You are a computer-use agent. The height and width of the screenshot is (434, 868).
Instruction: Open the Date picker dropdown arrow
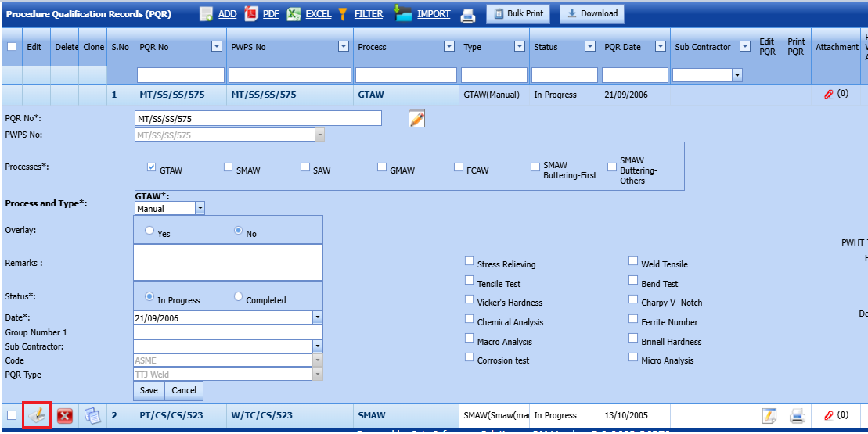click(317, 318)
